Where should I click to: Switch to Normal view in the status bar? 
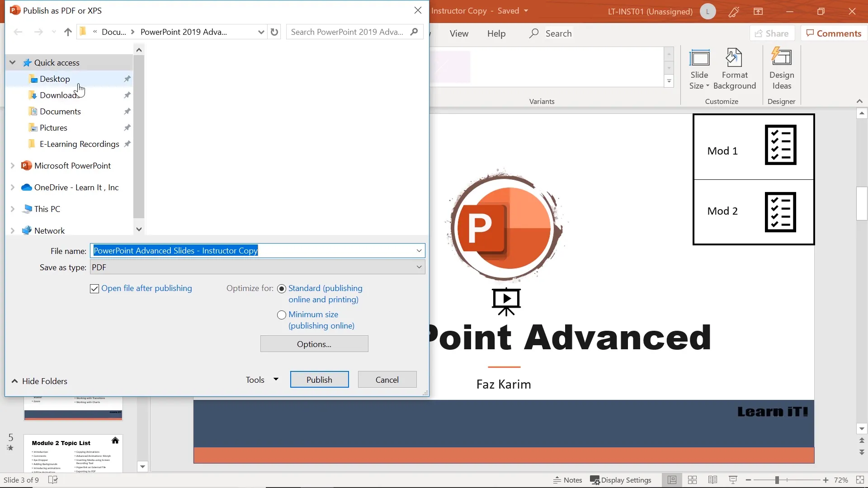pos(672,480)
